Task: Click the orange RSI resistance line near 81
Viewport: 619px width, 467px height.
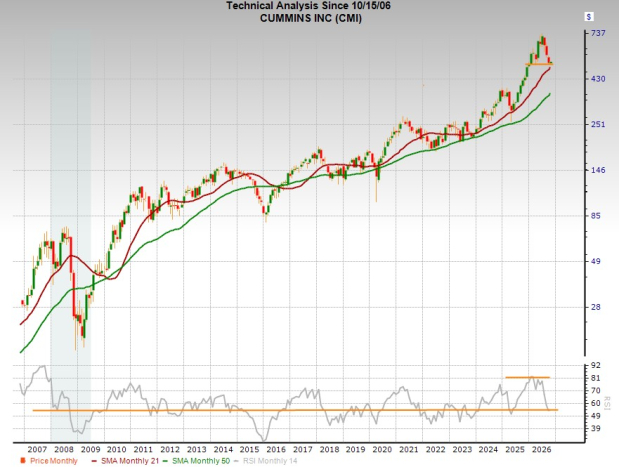Action: pos(527,377)
